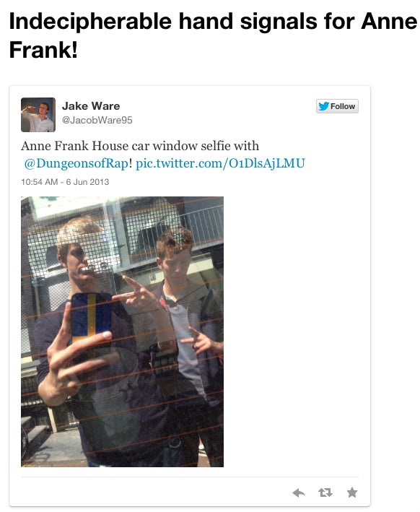Viewport: 420px width, 512px height.
Task: Open Jake Ware's profile avatar
Action: click(x=38, y=115)
